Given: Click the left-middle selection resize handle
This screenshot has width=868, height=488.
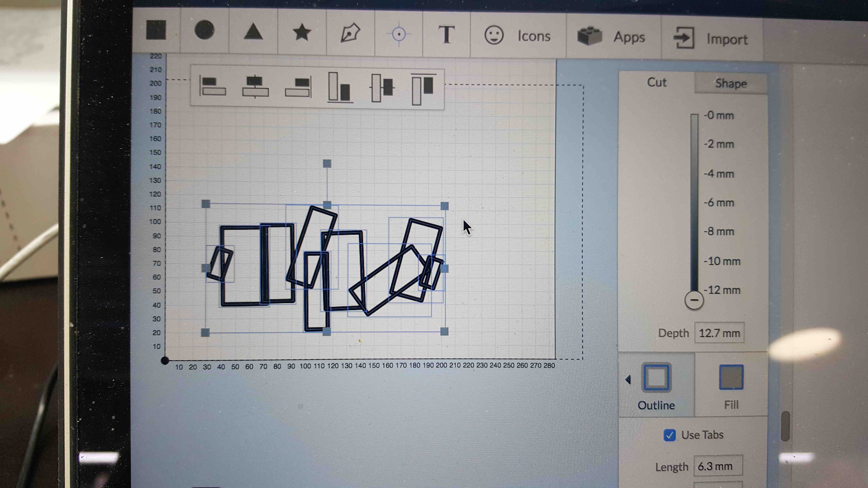Looking at the screenshot, I should coord(206,268).
